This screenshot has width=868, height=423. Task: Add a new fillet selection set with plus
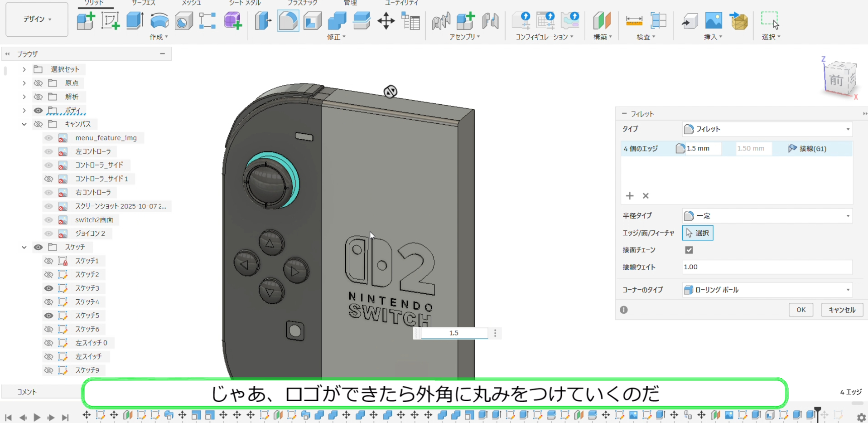[x=630, y=196]
